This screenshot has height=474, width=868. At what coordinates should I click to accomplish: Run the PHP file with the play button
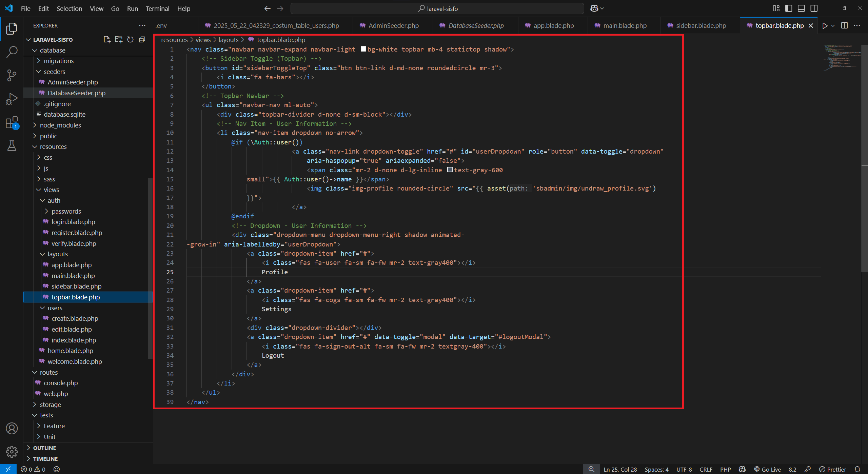click(x=825, y=25)
